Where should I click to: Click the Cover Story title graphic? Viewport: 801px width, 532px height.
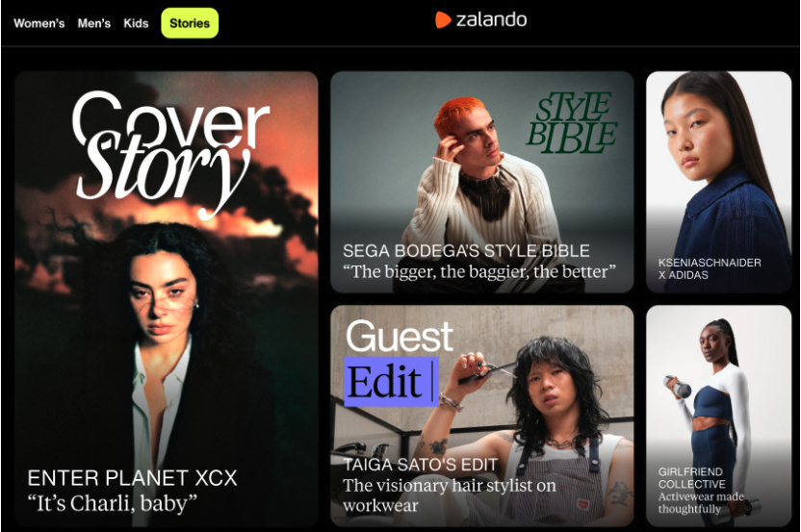coord(170,155)
